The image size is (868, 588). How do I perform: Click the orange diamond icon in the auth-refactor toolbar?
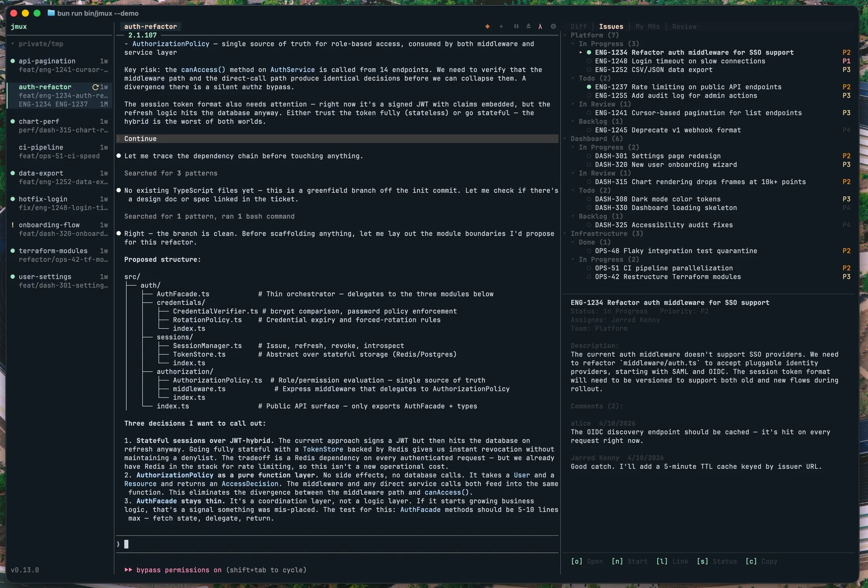tap(488, 26)
